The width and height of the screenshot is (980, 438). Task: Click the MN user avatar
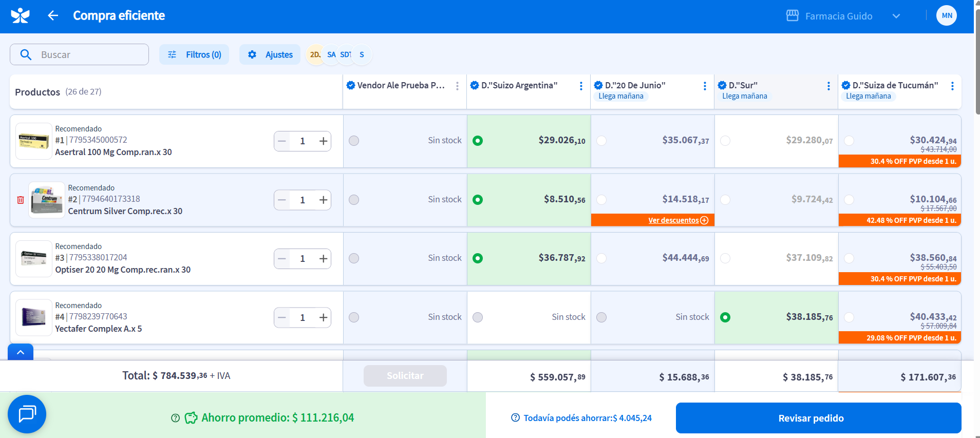[x=946, y=16]
